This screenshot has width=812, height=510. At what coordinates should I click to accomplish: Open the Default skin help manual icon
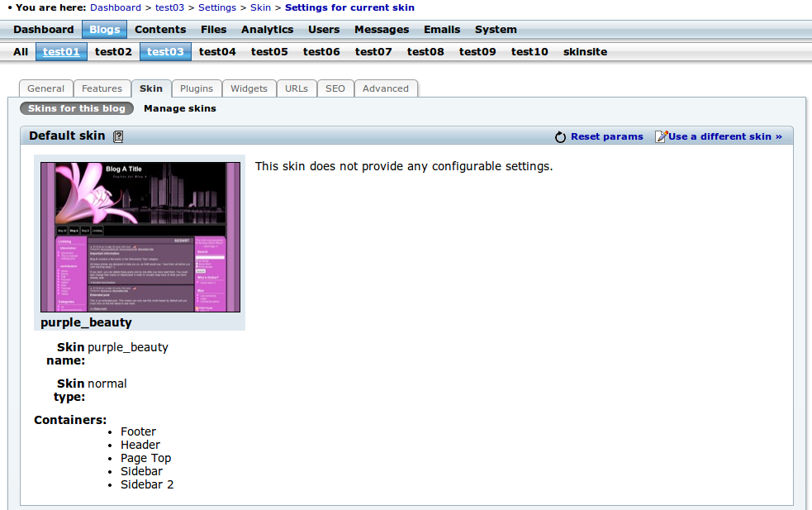coord(118,136)
